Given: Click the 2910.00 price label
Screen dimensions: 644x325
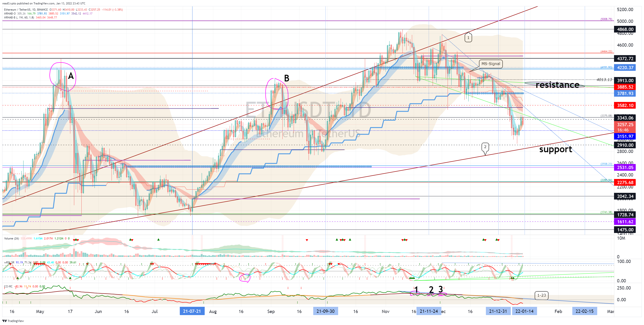Looking at the screenshot, I should pos(625,145).
